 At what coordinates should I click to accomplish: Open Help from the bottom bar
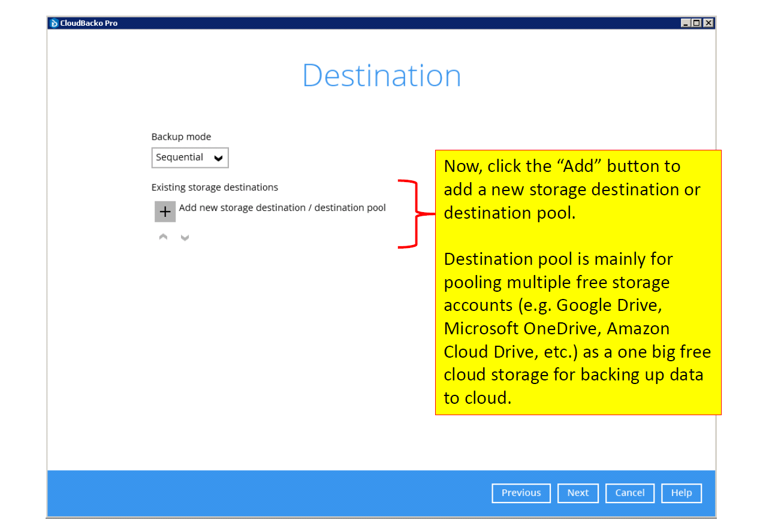tap(681, 493)
